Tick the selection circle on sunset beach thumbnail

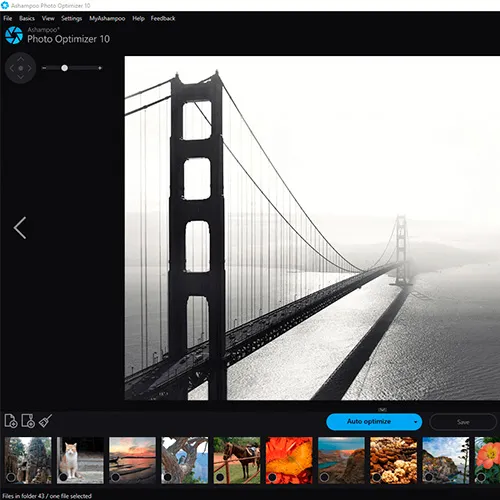pyautogui.click(x=115, y=477)
